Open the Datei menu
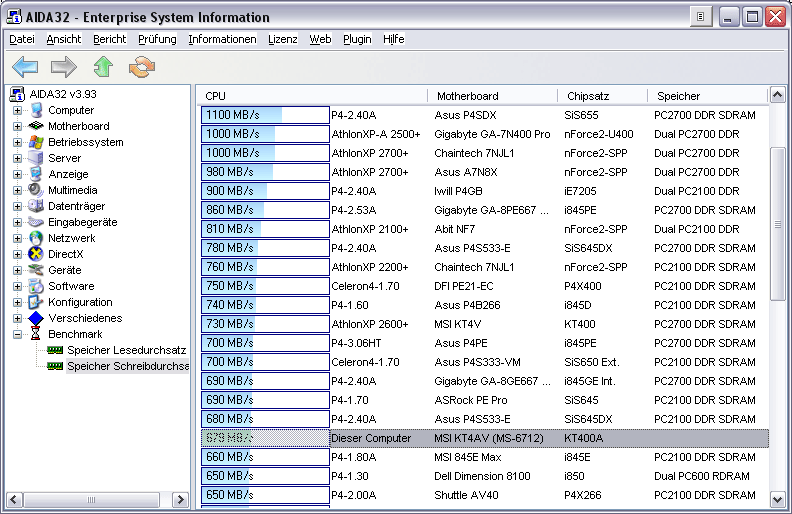This screenshot has width=792, height=514. [x=21, y=39]
